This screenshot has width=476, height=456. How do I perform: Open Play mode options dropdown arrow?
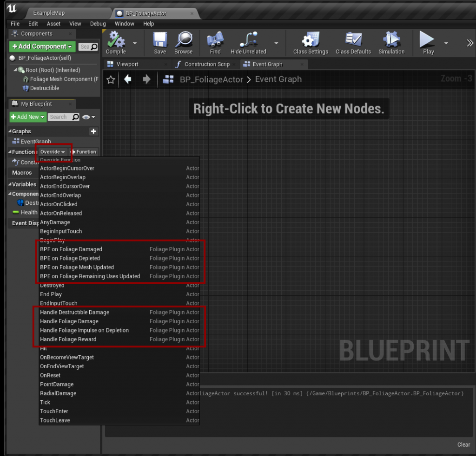click(446, 43)
